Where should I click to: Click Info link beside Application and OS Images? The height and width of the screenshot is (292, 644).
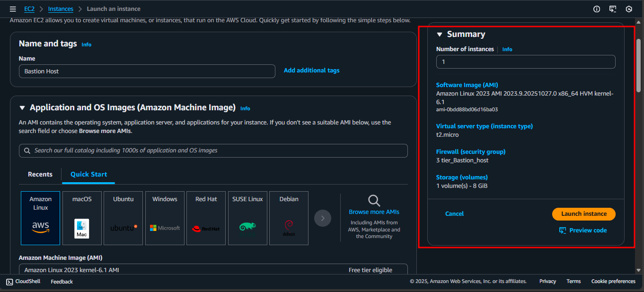245,108
